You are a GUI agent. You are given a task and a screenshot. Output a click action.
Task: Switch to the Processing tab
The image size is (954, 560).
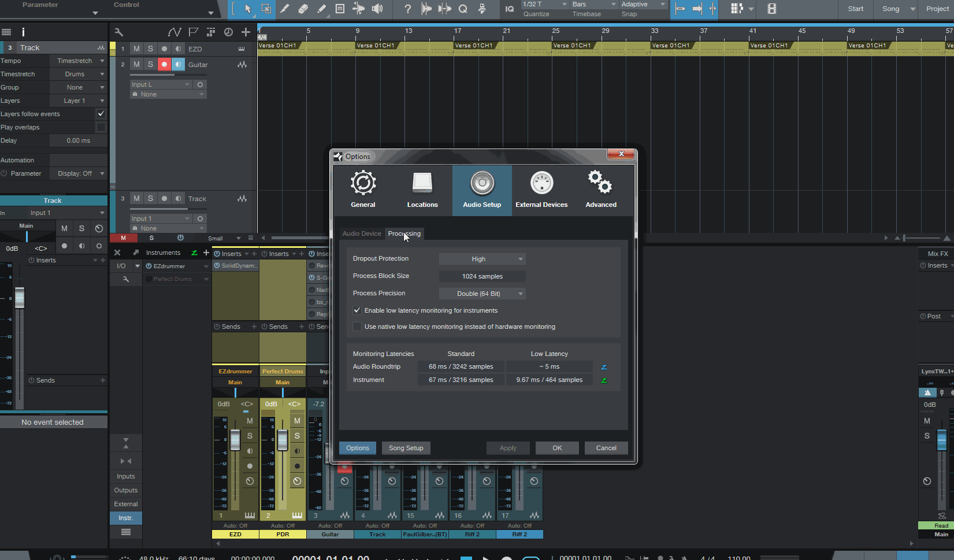(404, 233)
